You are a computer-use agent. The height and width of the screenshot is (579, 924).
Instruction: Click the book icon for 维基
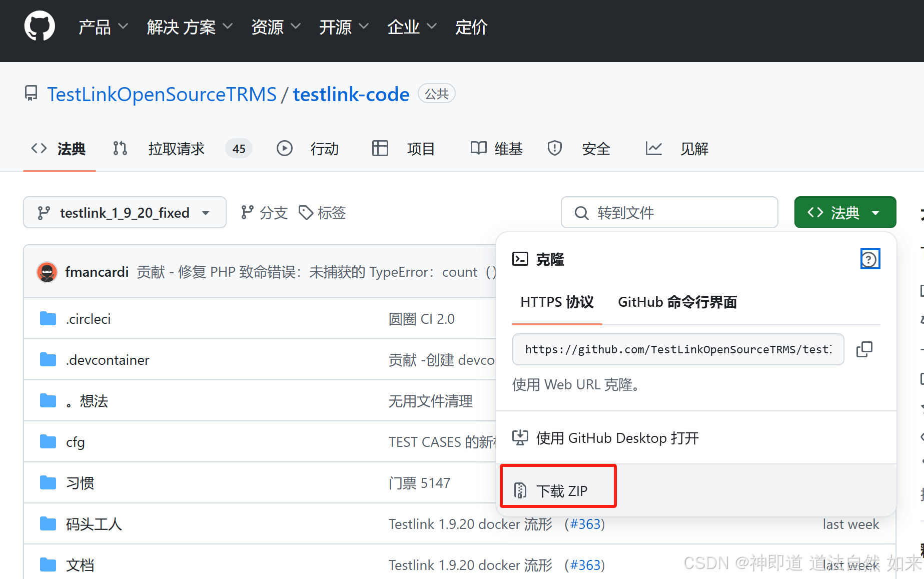click(x=479, y=148)
